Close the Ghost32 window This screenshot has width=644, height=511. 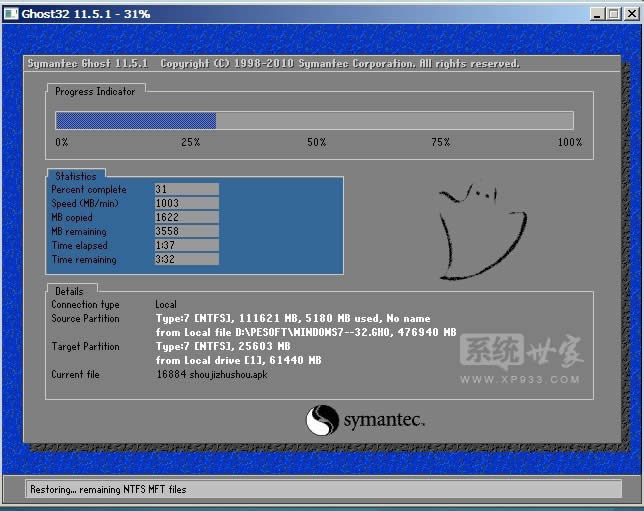(x=630, y=14)
